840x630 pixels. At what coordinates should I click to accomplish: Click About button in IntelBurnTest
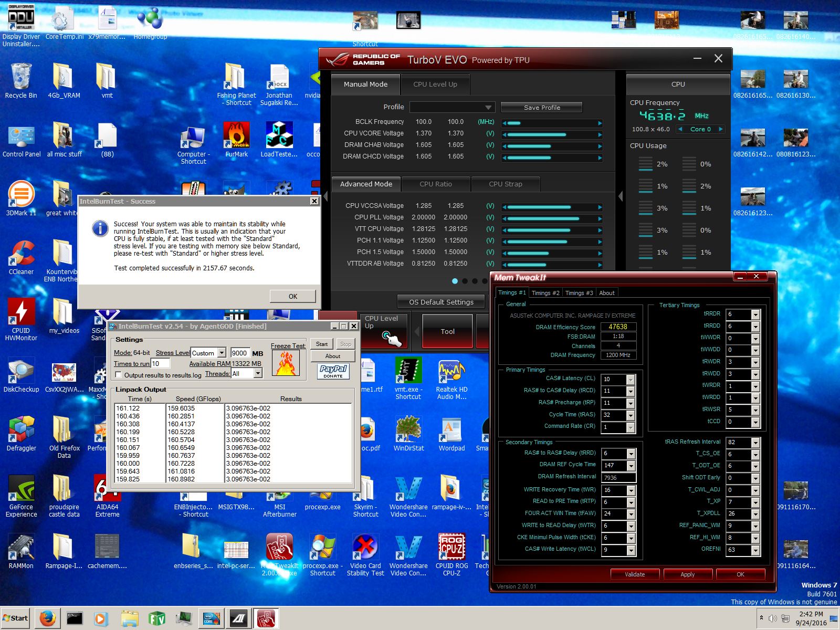pos(333,356)
